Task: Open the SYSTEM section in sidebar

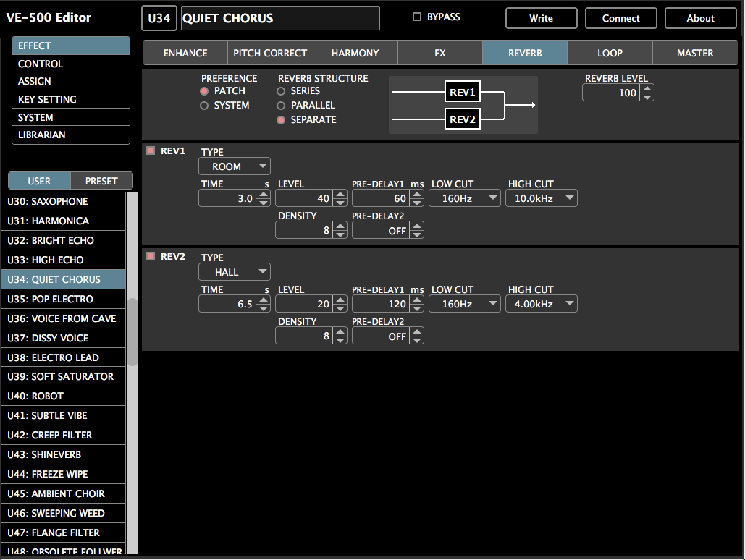Action: [x=71, y=117]
